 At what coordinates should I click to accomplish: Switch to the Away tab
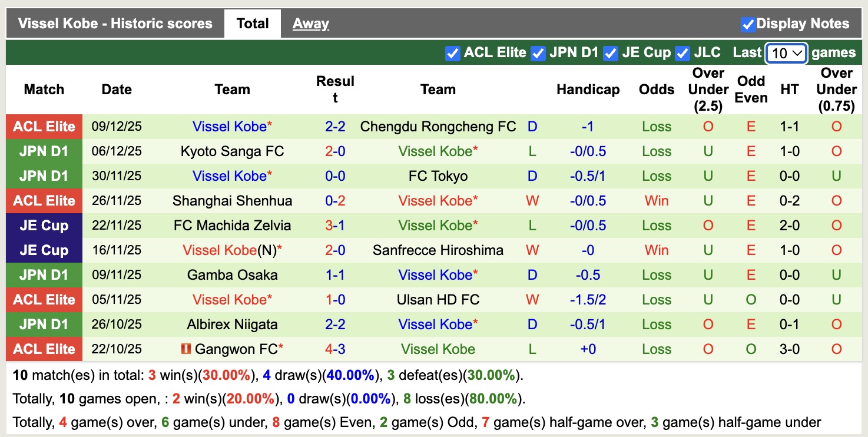click(310, 23)
